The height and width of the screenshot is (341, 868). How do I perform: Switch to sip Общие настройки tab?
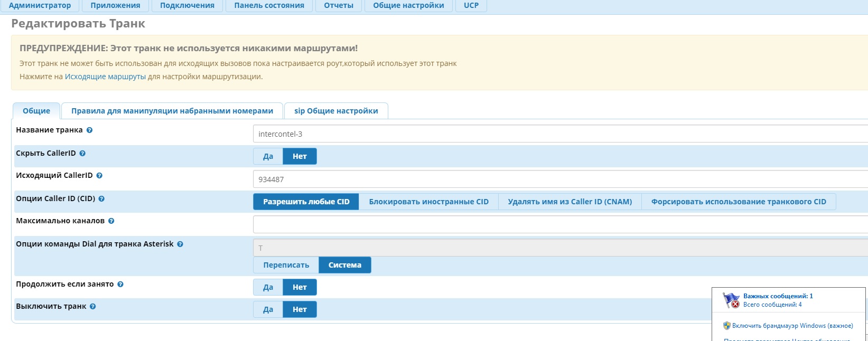pyautogui.click(x=336, y=111)
